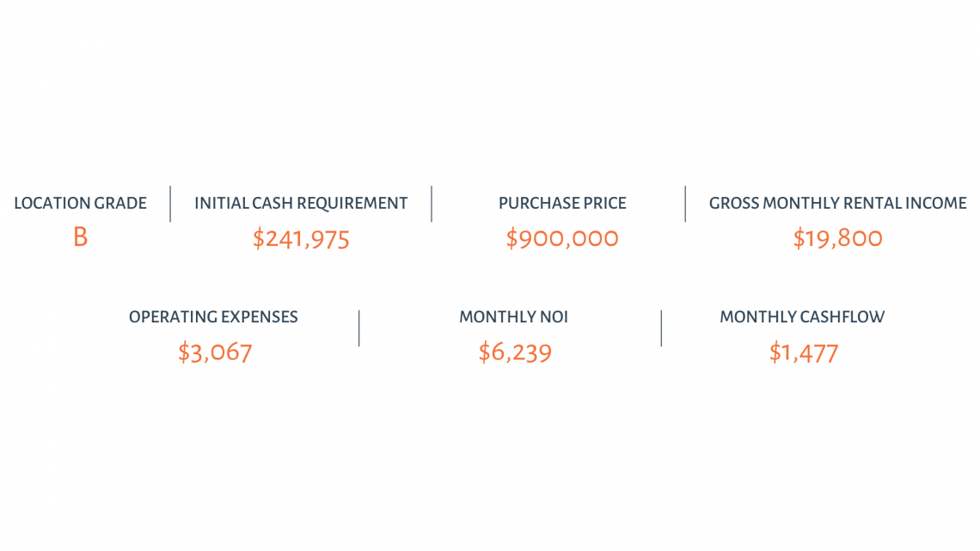Click the Location Grade label

(x=80, y=203)
